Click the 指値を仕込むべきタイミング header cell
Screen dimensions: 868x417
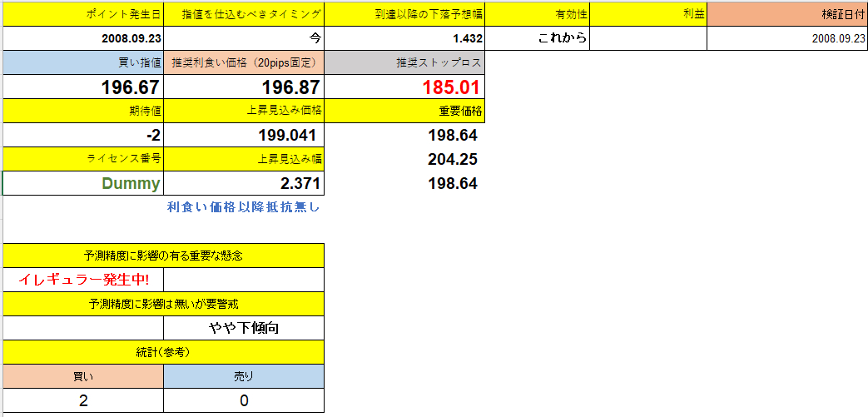[244, 15]
